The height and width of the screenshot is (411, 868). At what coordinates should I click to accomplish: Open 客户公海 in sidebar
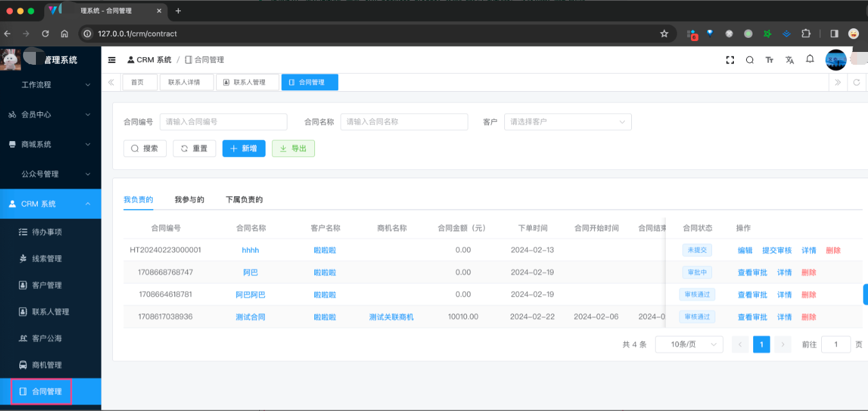[x=51, y=339]
